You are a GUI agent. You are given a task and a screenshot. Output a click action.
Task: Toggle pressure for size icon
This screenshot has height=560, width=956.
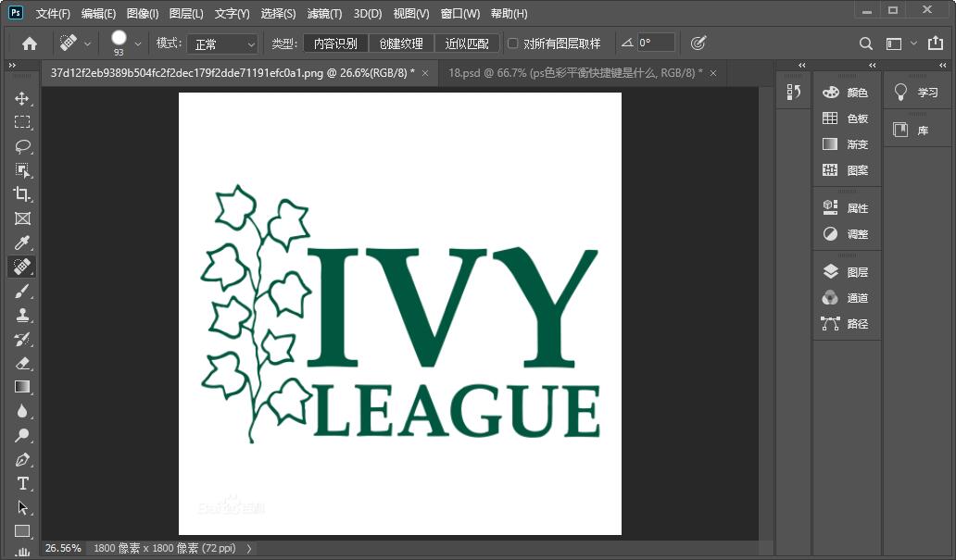(x=698, y=43)
